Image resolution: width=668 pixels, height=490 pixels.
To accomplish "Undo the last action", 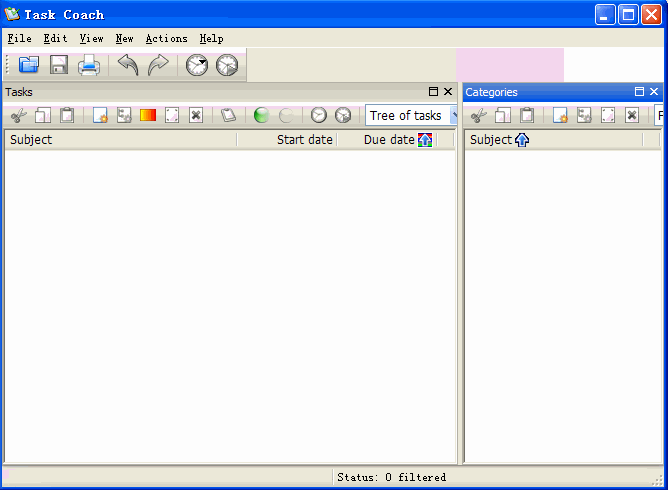I will click(128, 65).
